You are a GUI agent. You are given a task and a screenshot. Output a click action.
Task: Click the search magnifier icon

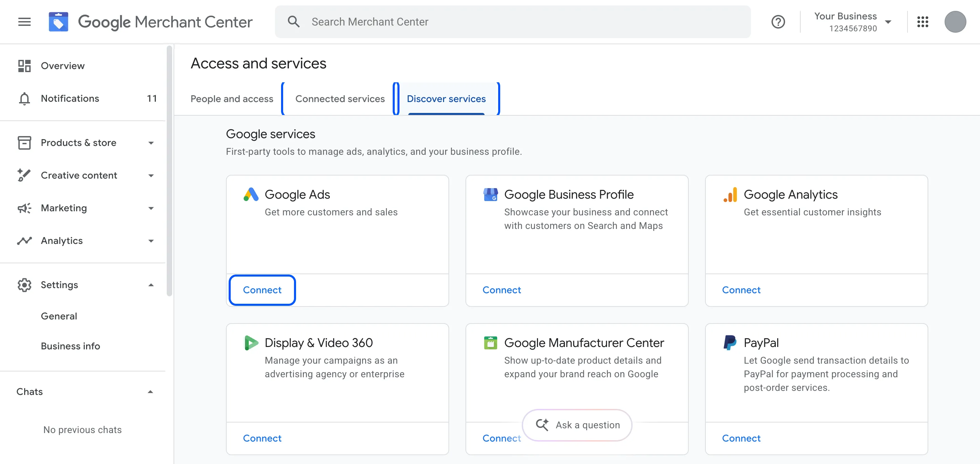coord(293,22)
